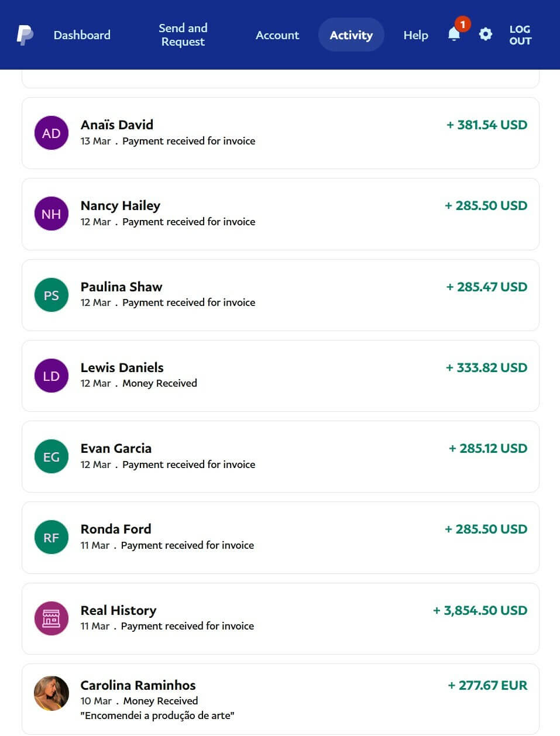Click the Real History store icon

51,618
